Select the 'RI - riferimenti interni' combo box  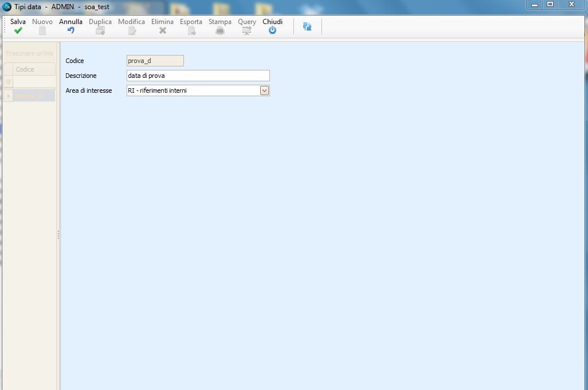[x=193, y=90]
